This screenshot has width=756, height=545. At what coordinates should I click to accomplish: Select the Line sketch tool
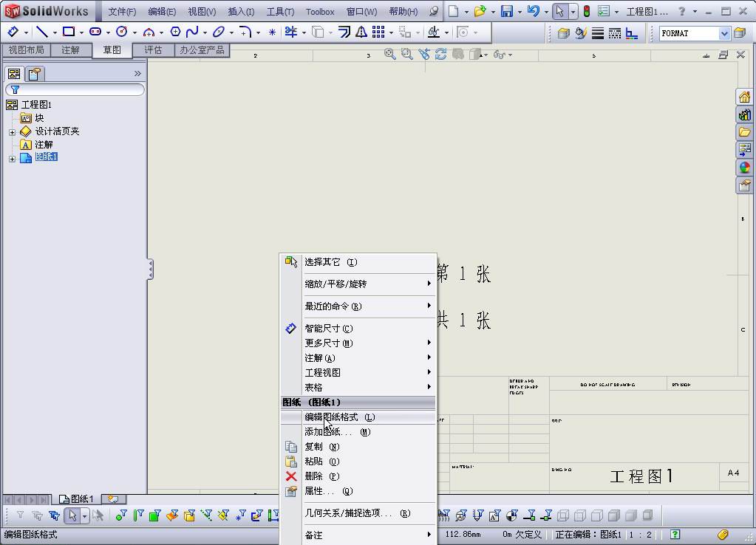pos(42,32)
